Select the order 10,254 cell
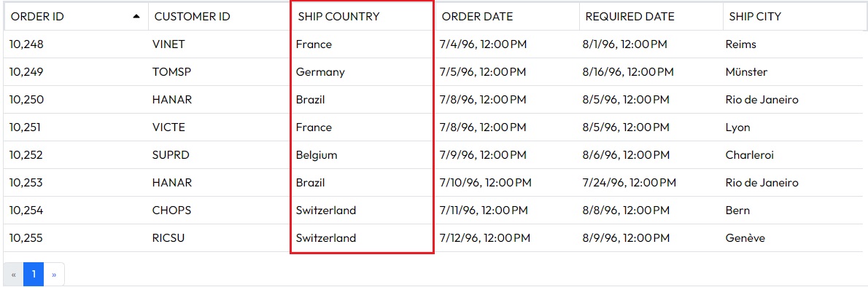 pyautogui.click(x=76, y=210)
